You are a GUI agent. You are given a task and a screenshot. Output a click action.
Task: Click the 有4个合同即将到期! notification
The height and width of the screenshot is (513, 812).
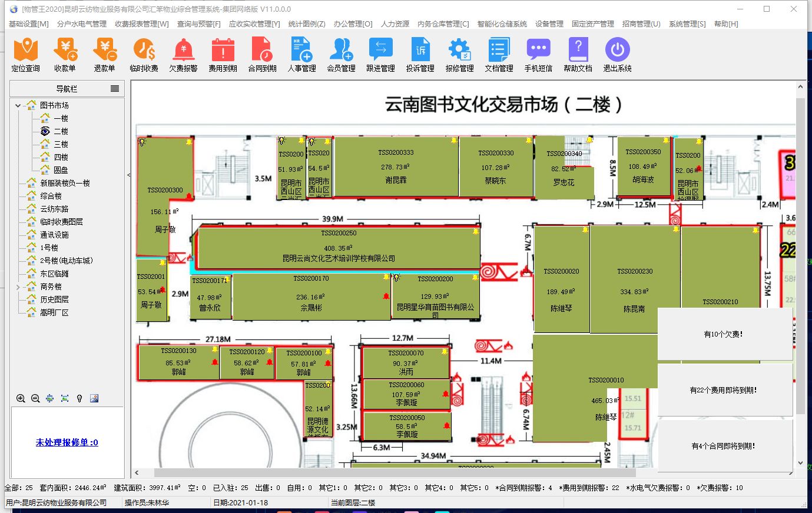tap(724, 446)
